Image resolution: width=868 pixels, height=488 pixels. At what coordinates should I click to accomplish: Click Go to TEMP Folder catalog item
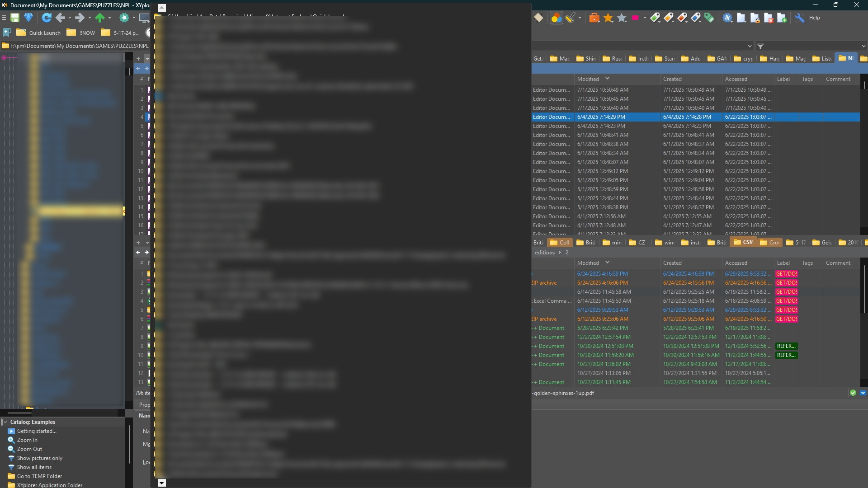click(39, 476)
